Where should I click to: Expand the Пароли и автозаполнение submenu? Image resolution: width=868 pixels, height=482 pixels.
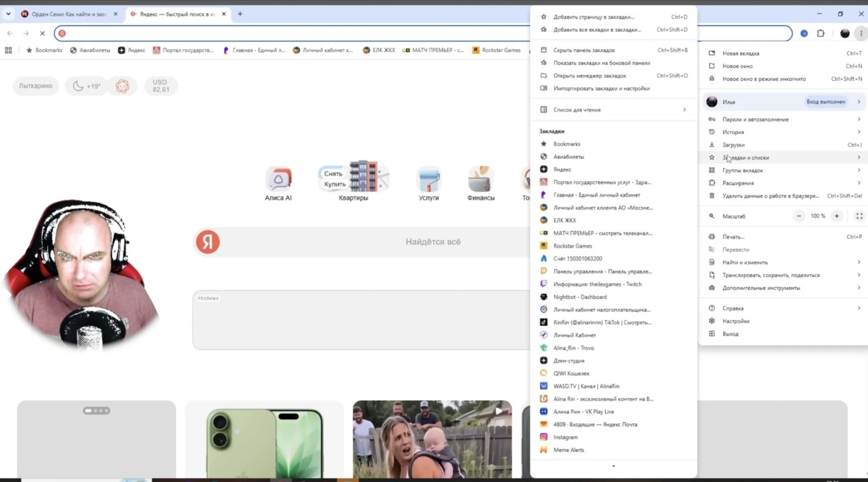pos(785,119)
